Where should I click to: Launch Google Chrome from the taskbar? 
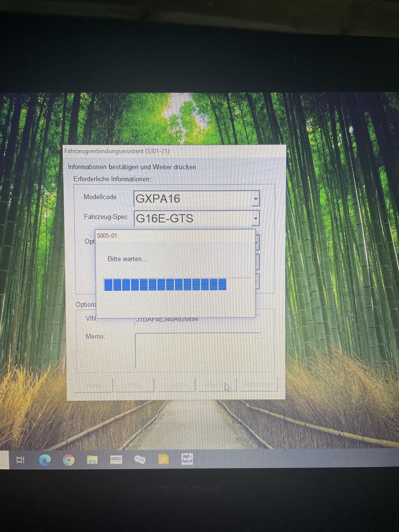coord(68,460)
